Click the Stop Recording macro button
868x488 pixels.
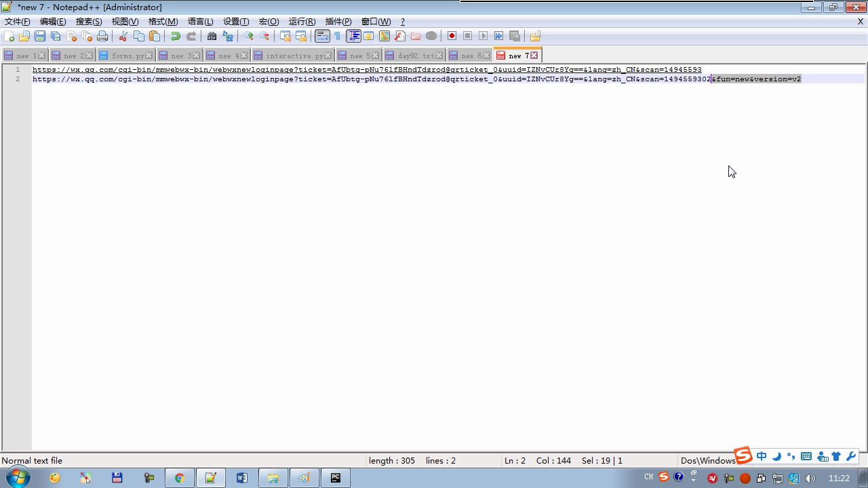point(468,36)
